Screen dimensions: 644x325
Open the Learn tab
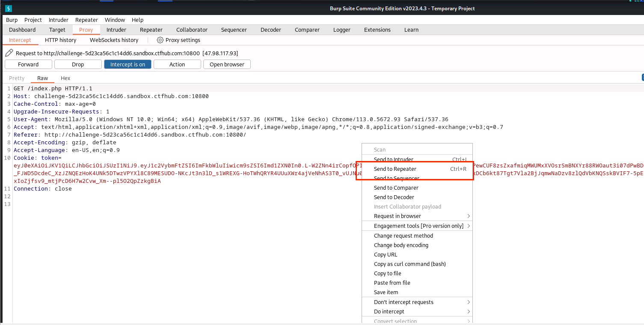tap(411, 30)
